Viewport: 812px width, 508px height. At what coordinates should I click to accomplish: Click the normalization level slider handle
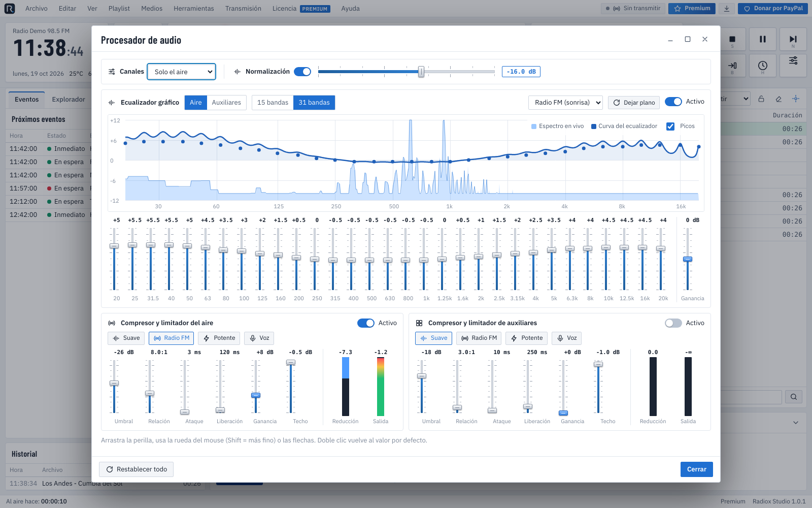[421, 72]
